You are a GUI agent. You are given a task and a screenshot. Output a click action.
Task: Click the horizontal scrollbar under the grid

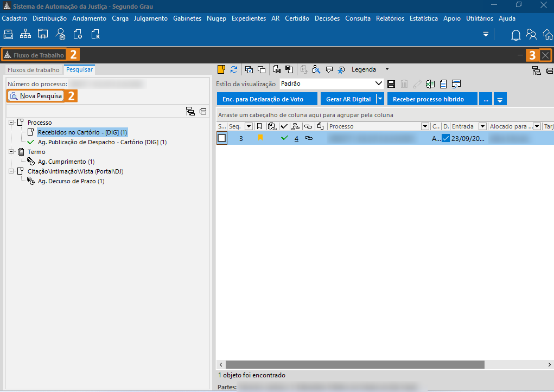coord(354,365)
